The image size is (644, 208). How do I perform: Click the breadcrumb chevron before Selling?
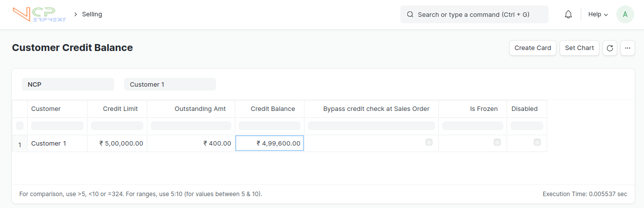point(76,14)
